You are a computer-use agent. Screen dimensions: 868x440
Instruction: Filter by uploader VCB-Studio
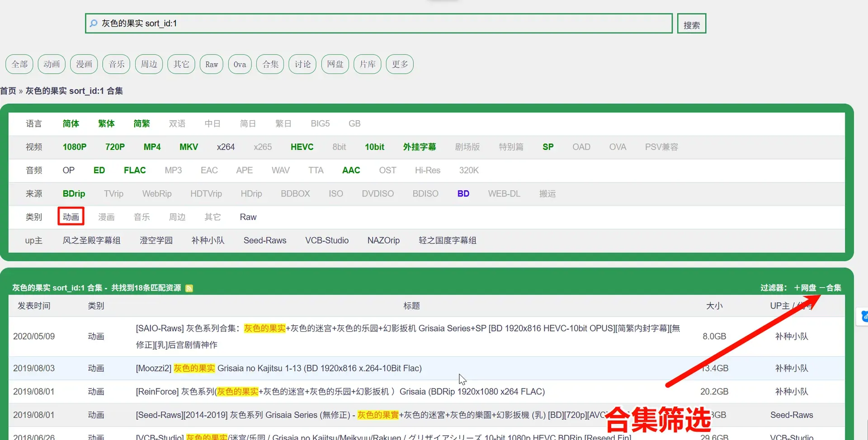327,240
